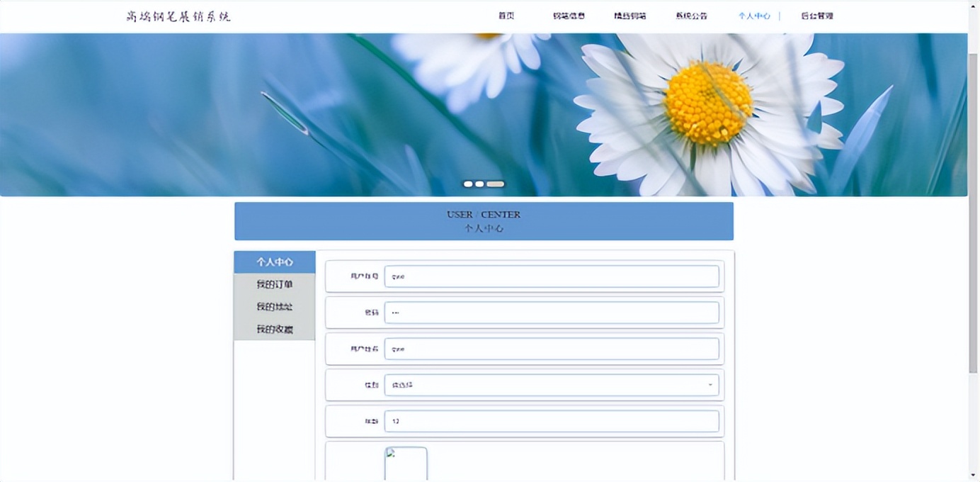
Task: Switch to the 我的订单 sidebar tab
Action: [275, 284]
